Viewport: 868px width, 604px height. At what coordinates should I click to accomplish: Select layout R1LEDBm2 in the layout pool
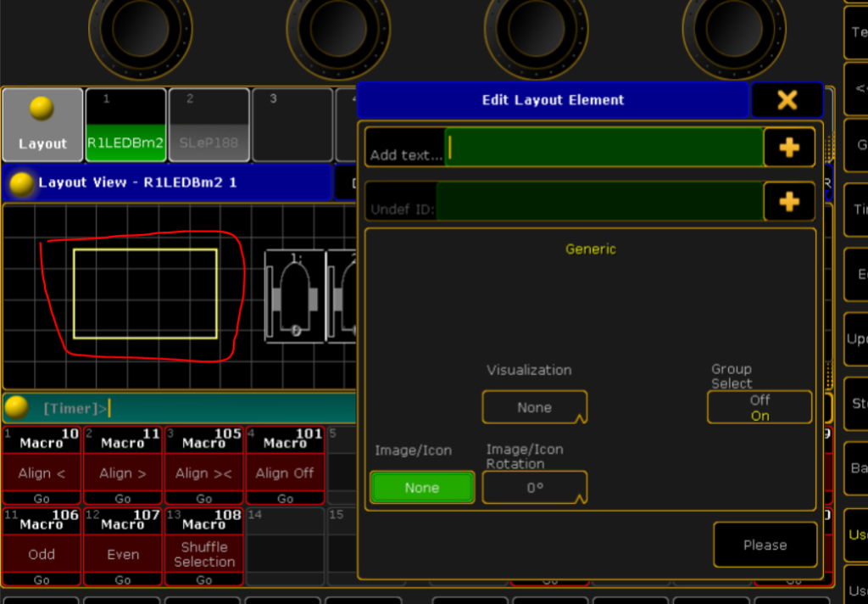point(125,126)
